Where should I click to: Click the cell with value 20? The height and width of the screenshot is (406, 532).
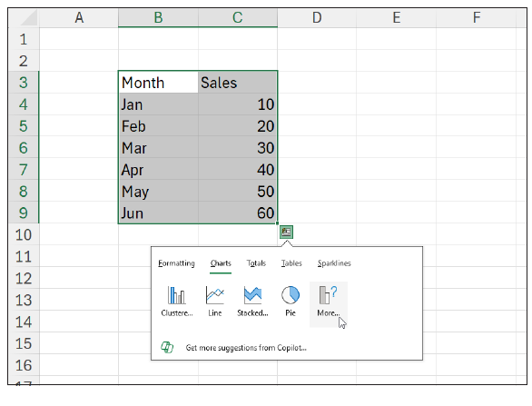point(238,125)
